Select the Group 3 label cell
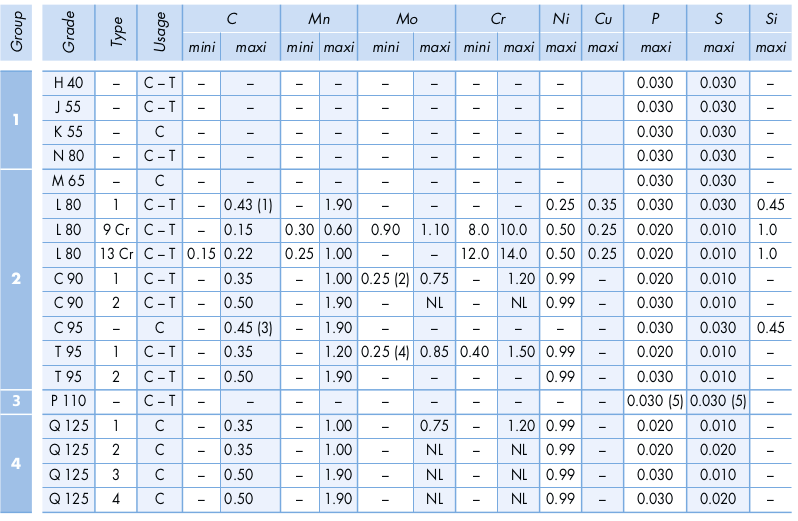Screen dimensions: 798x521 16,401
